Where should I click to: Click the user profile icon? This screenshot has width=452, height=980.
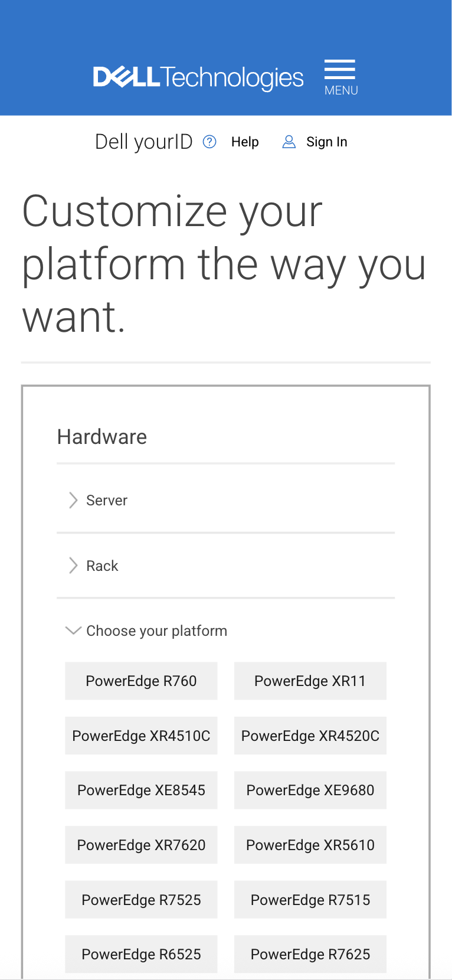(289, 142)
